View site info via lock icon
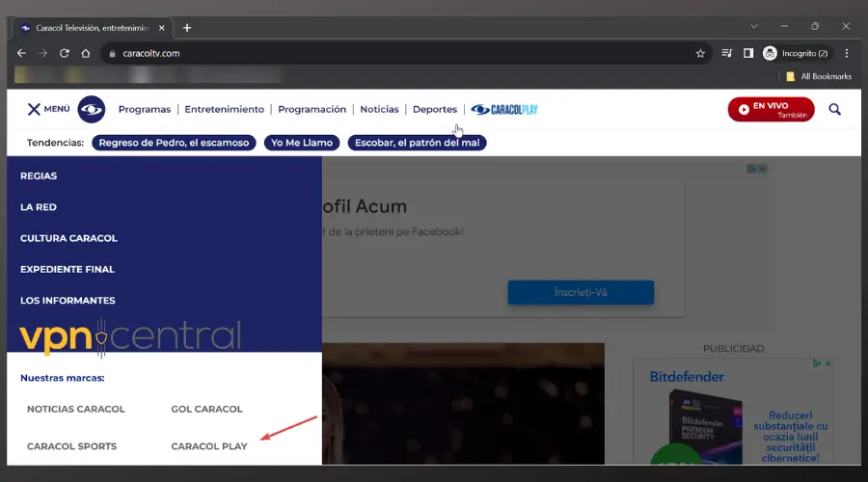The image size is (868, 482). click(113, 54)
